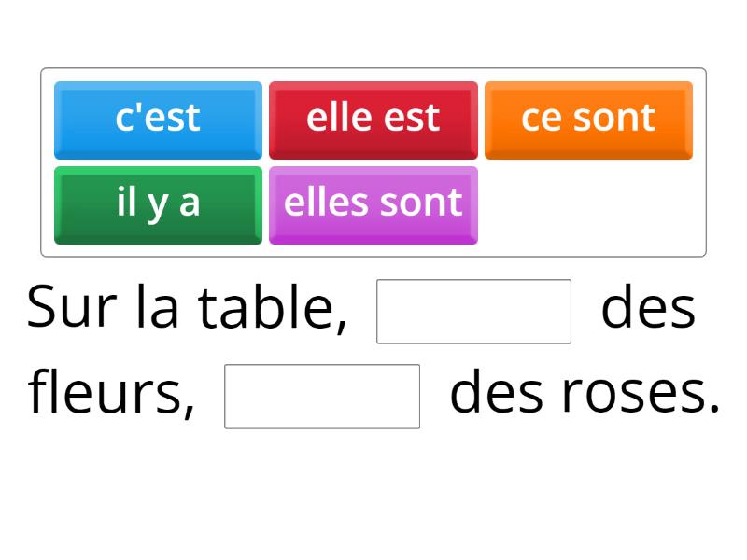The image size is (747, 560).
Task: Tap the magenta answer choice tile
Action: point(373,203)
